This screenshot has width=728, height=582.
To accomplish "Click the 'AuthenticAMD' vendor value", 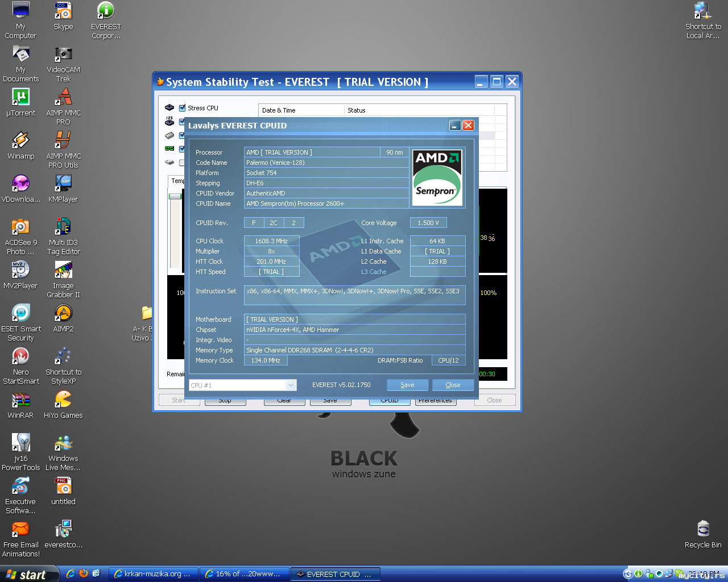I will tap(327, 193).
